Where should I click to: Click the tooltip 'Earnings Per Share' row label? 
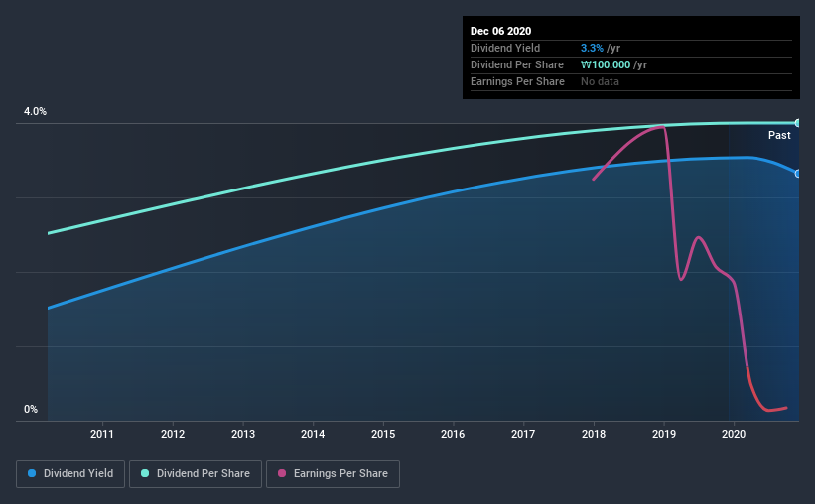point(517,81)
